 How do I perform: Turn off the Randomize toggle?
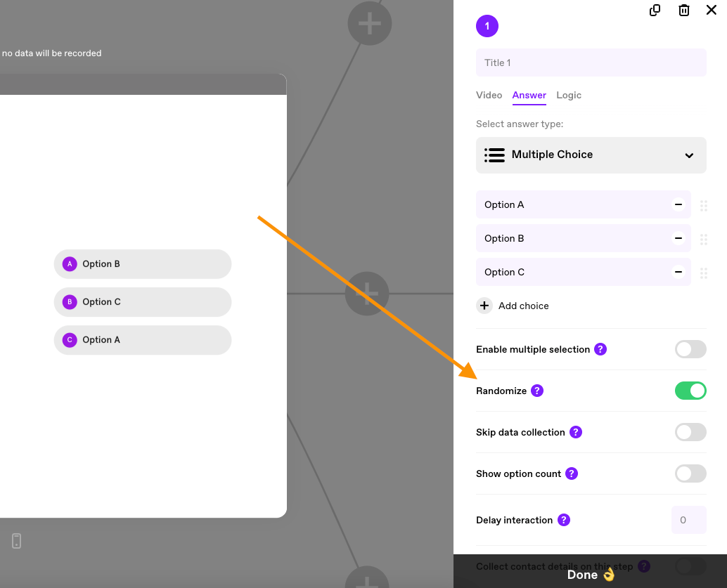[690, 391]
